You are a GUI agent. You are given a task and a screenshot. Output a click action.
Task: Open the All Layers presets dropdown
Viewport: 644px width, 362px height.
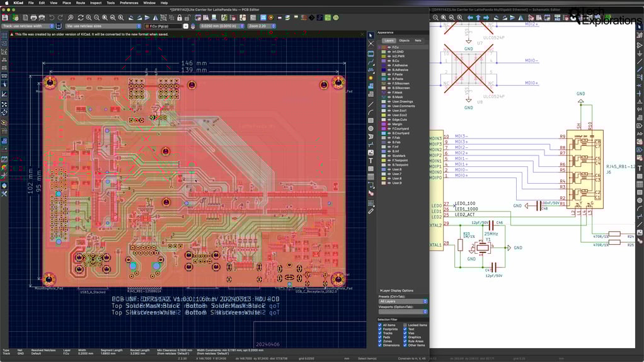pyautogui.click(x=403, y=302)
